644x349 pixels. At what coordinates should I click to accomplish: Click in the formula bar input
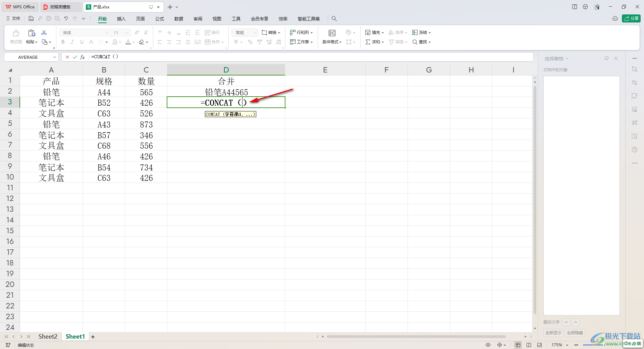310,57
